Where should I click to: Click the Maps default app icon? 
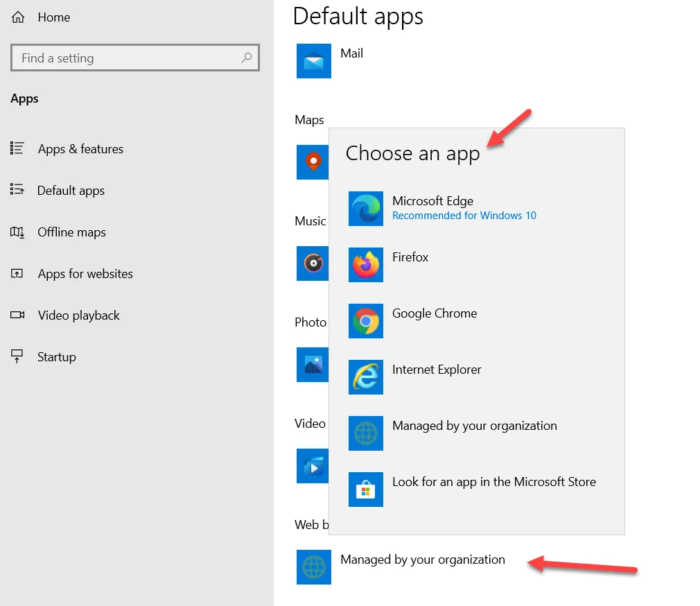pyautogui.click(x=313, y=162)
